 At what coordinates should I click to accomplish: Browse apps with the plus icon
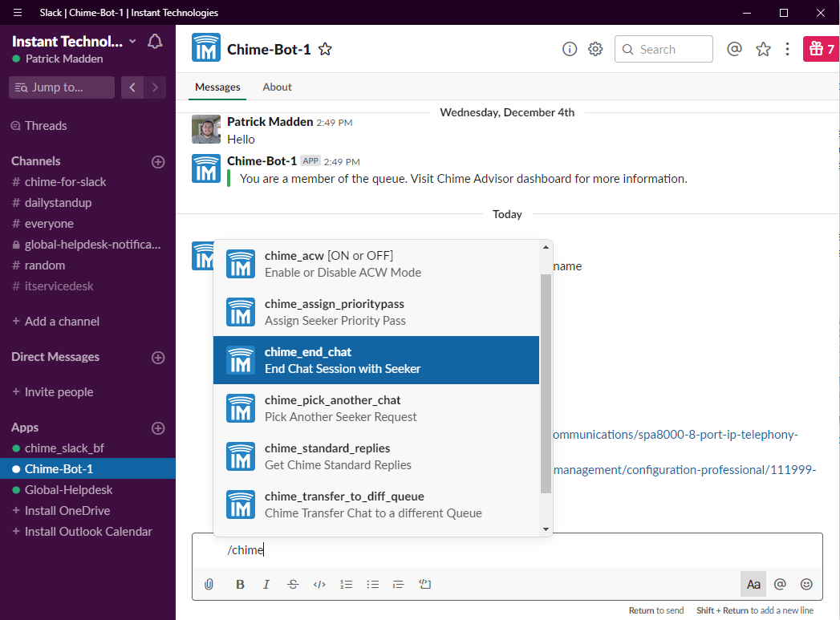[158, 428]
